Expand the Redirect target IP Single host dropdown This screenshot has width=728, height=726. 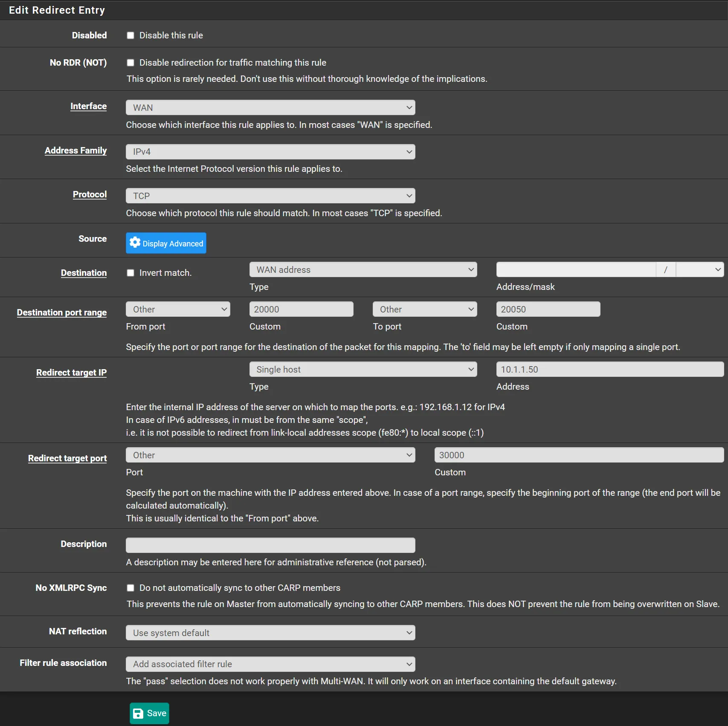tap(363, 369)
